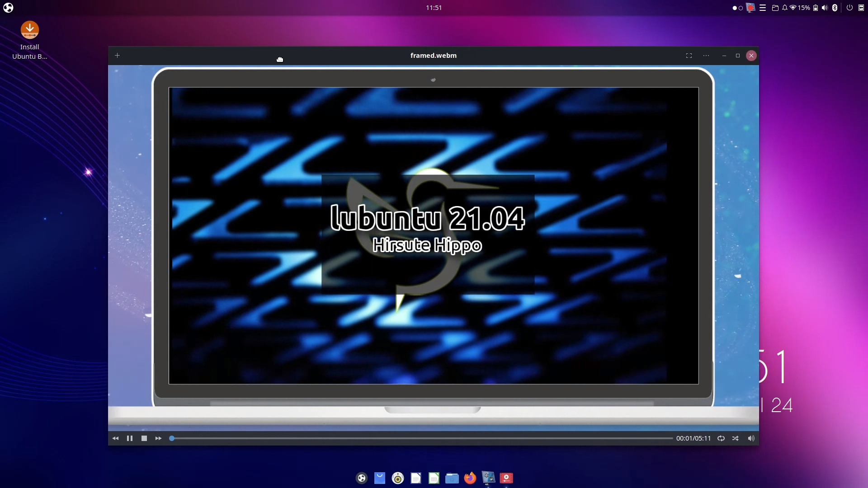The width and height of the screenshot is (868, 488).
Task: Seek to the middle of the progress bar
Action: (x=421, y=438)
